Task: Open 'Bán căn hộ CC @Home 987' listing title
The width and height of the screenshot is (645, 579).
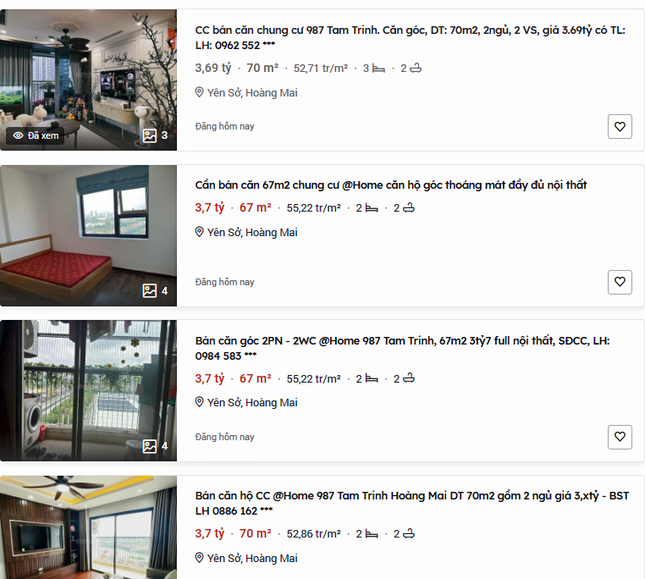Action: 412,503
